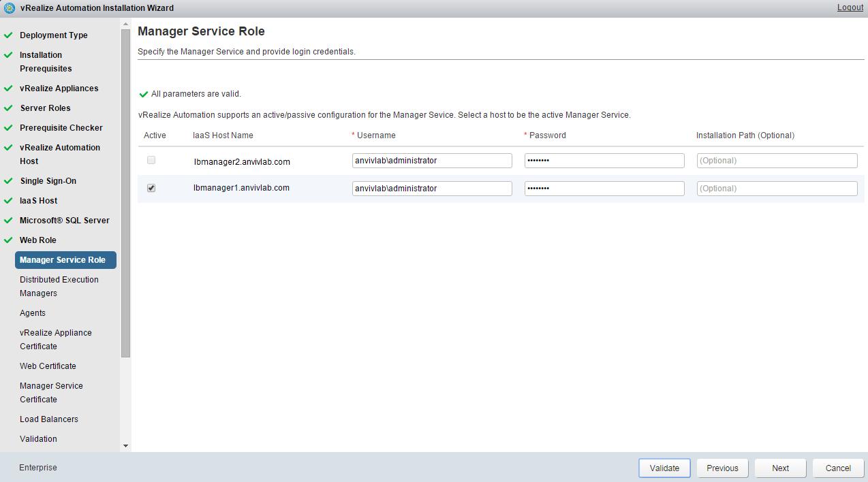This screenshot has height=482, width=868.
Task: Open vRealize Appliance Certificate step
Action: 56,340
